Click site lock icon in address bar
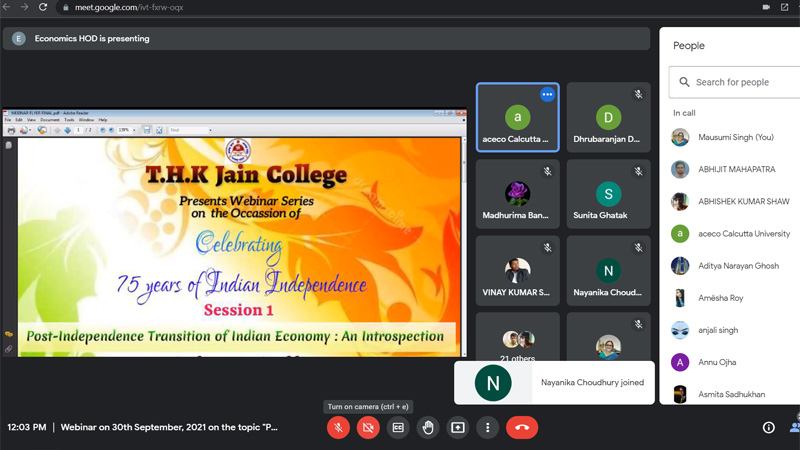This screenshot has width=800, height=450. (x=65, y=8)
